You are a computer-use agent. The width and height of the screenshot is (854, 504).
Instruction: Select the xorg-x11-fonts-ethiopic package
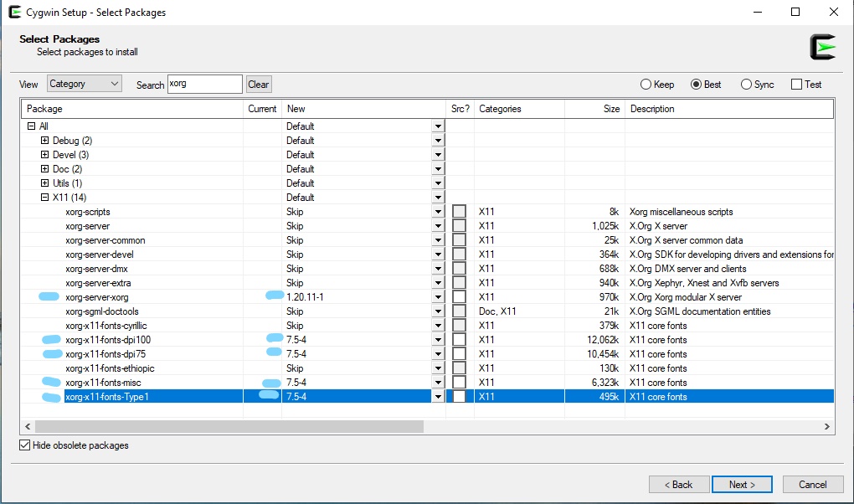click(428, 368)
